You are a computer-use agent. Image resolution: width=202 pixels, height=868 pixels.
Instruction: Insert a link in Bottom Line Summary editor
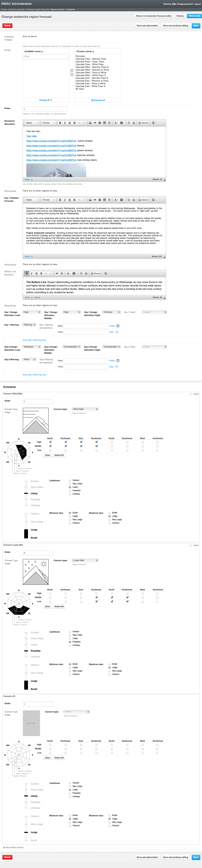57,273
